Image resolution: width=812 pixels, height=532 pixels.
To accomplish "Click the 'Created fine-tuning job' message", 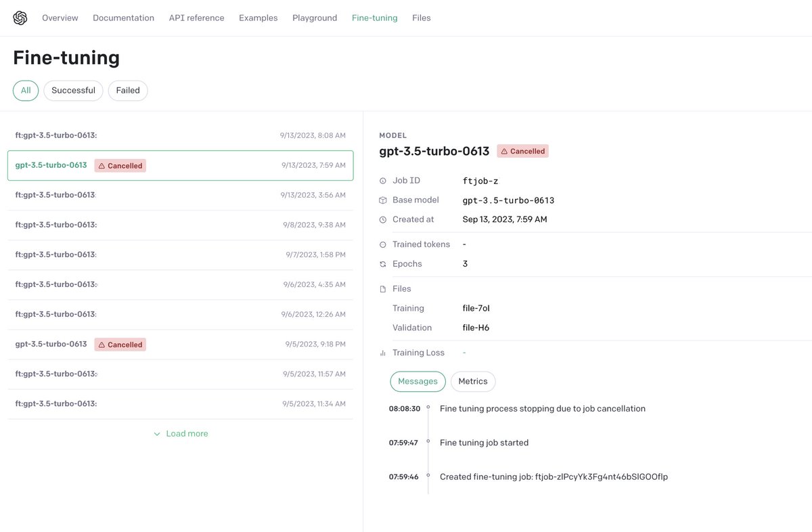I will click(x=554, y=476).
